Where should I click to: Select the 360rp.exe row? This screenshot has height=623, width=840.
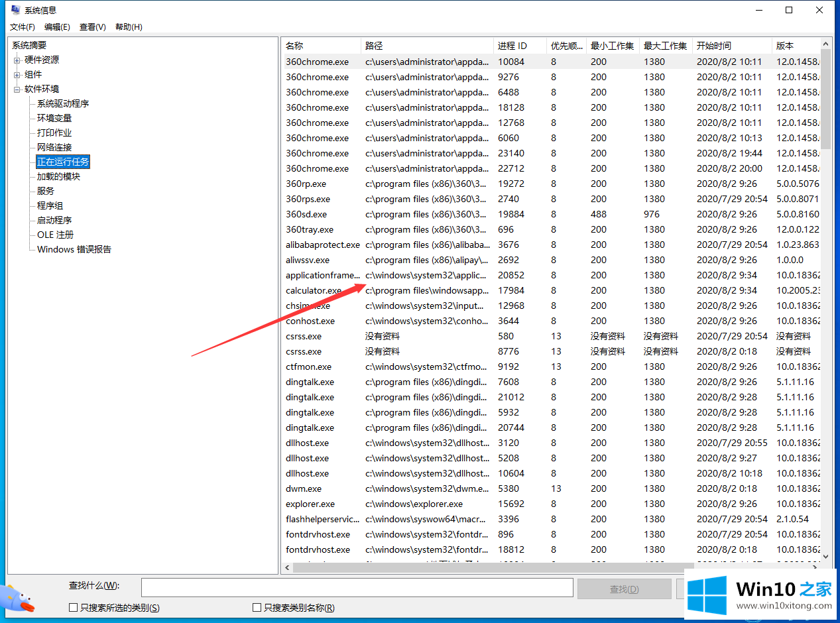(551, 184)
